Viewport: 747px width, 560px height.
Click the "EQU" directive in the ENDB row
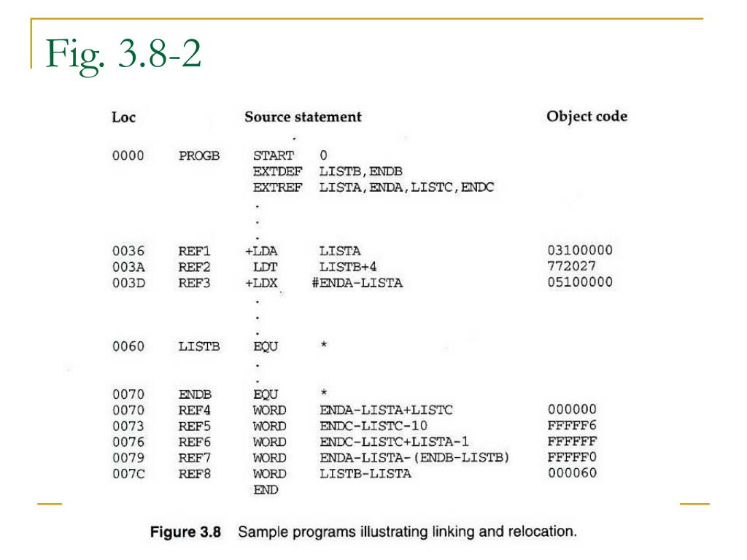point(266,394)
